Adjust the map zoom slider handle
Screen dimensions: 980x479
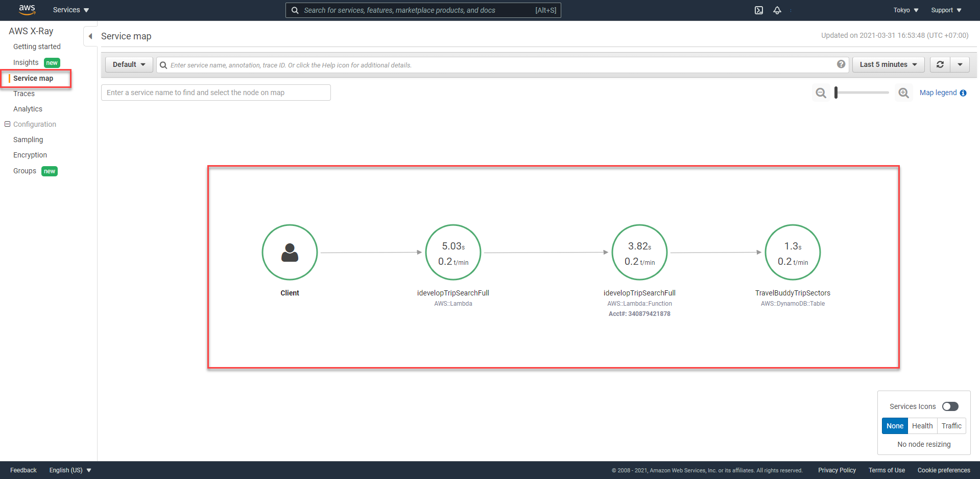coord(836,93)
